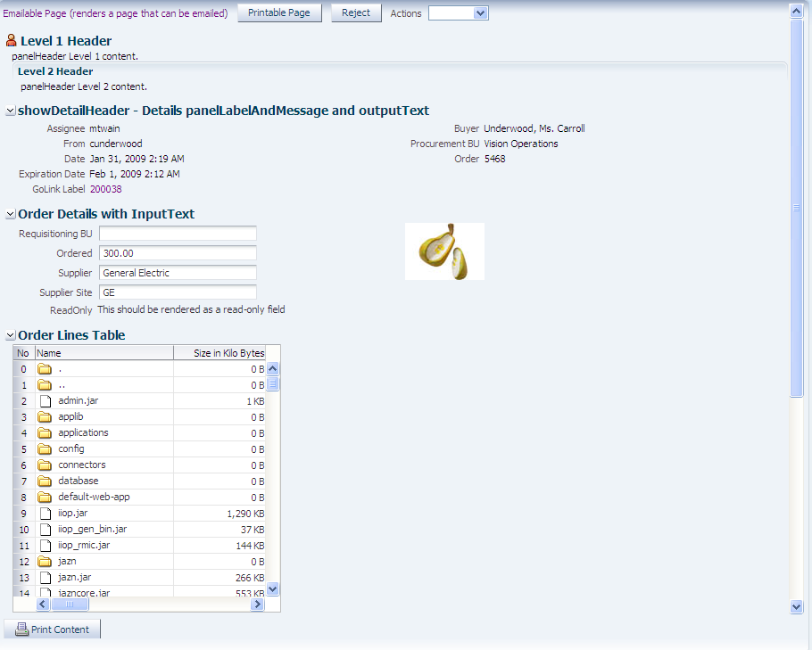
Task: Collapse the showDetailHeader Details section
Action: (10, 111)
